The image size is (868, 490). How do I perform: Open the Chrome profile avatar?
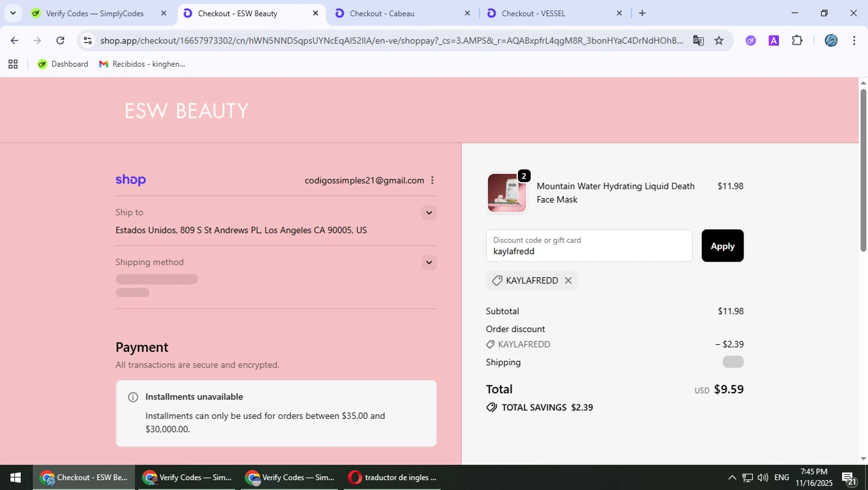(x=831, y=40)
